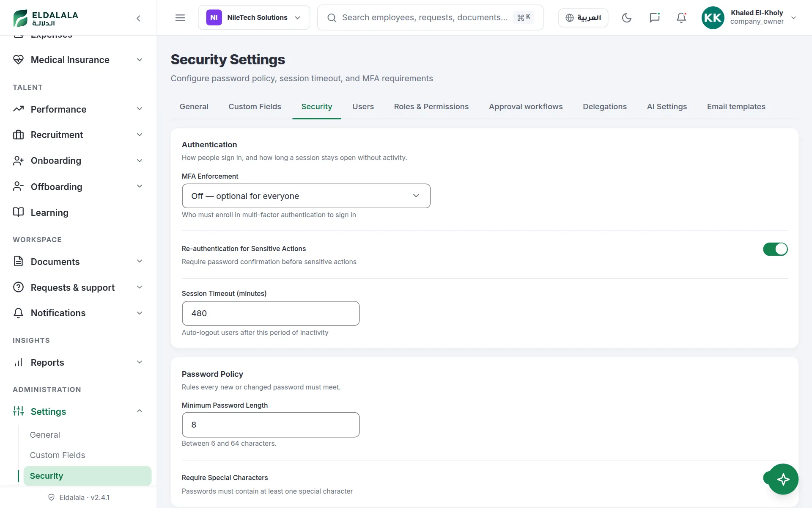
Task: Click the sidebar Notifications bell icon
Action: coord(18,313)
